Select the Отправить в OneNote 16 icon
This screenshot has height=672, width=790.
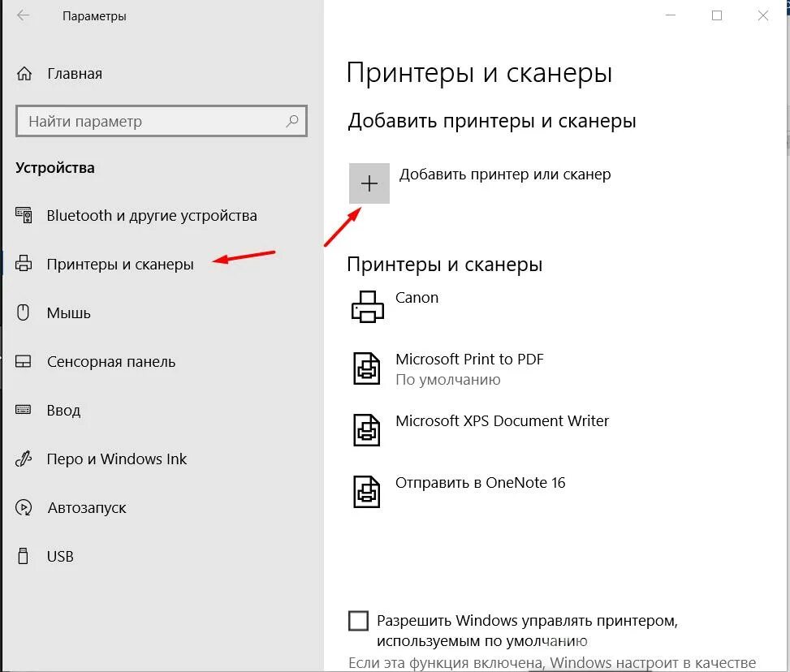pyautogui.click(x=366, y=492)
